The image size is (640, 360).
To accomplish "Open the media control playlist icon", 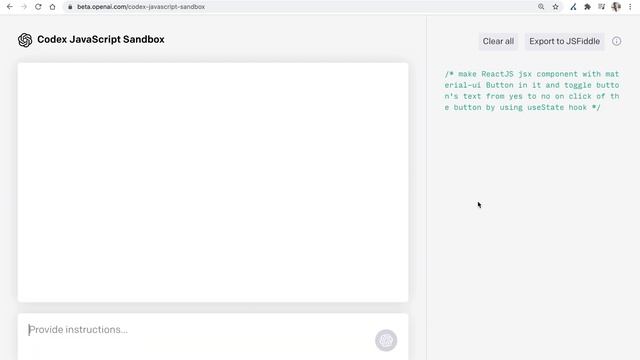I will pos(602,7).
